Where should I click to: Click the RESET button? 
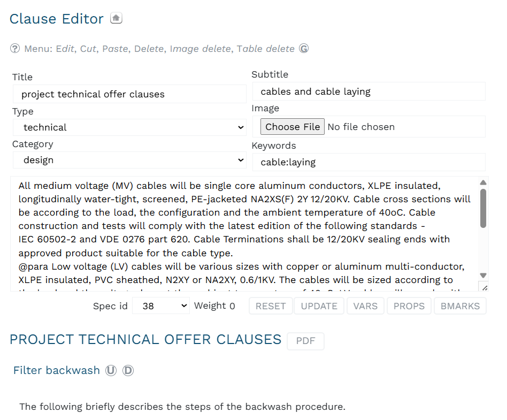tap(271, 306)
